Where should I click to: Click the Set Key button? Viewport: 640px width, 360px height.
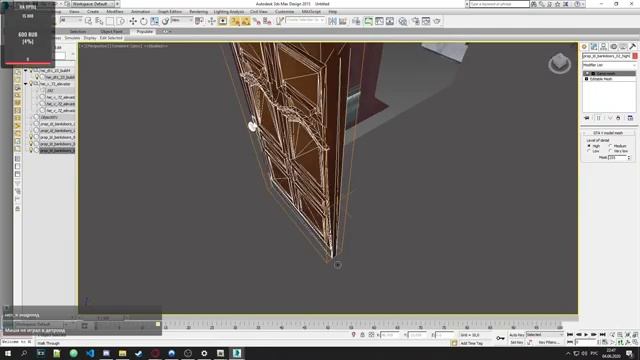[x=517, y=342]
